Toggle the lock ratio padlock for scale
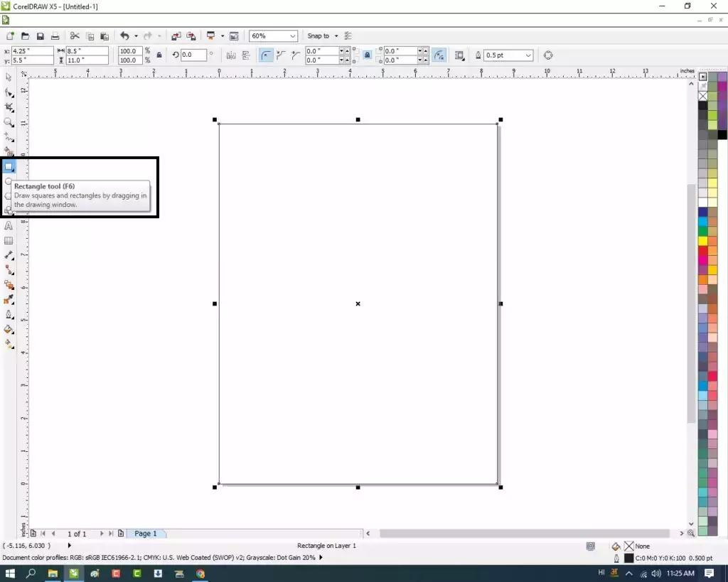This screenshot has width=728, height=582. click(158, 55)
